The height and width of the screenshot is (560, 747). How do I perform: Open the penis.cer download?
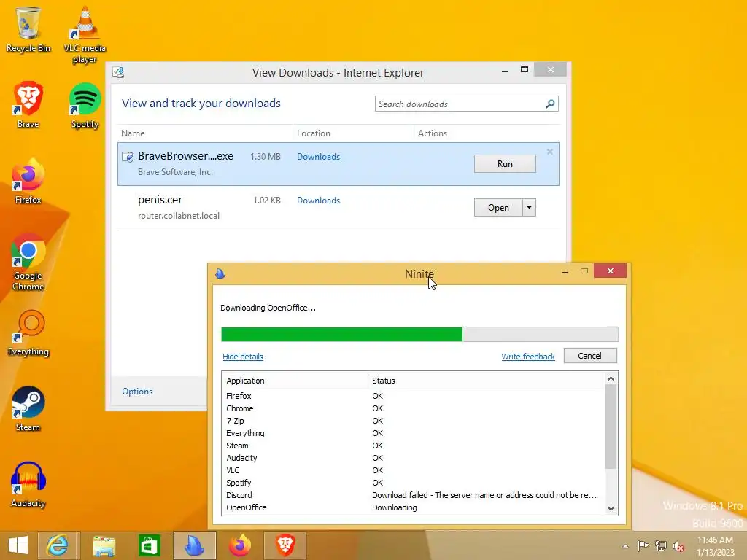(x=498, y=208)
